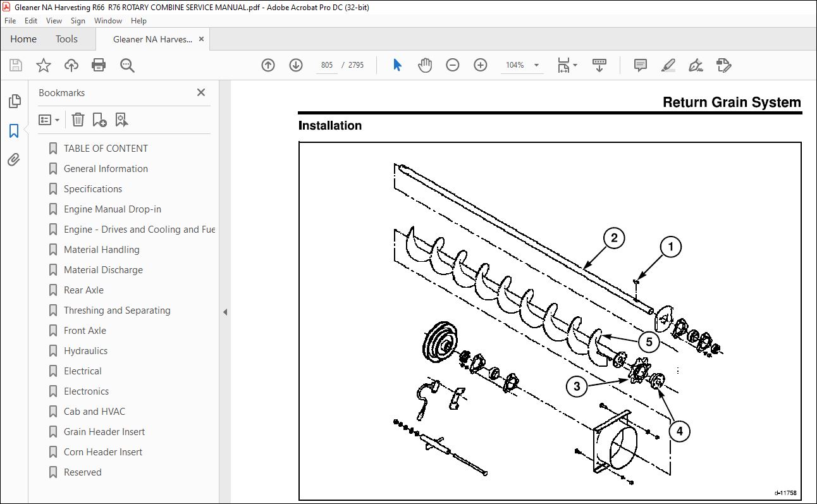Screen dimensions: 817x504
Task: Open Electronics bookmark
Action: 86,391
